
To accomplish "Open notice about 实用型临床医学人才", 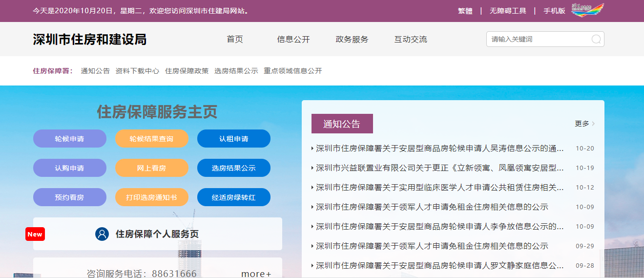I will coord(440,187).
